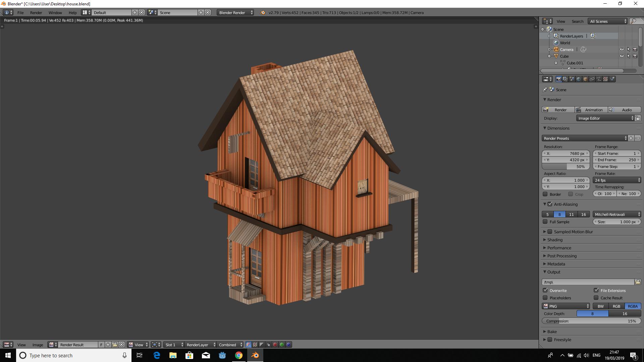Image resolution: width=644 pixels, height=362 pixels.
Task: Open the PNG file format dropdown
Action: tap(566, 306)
